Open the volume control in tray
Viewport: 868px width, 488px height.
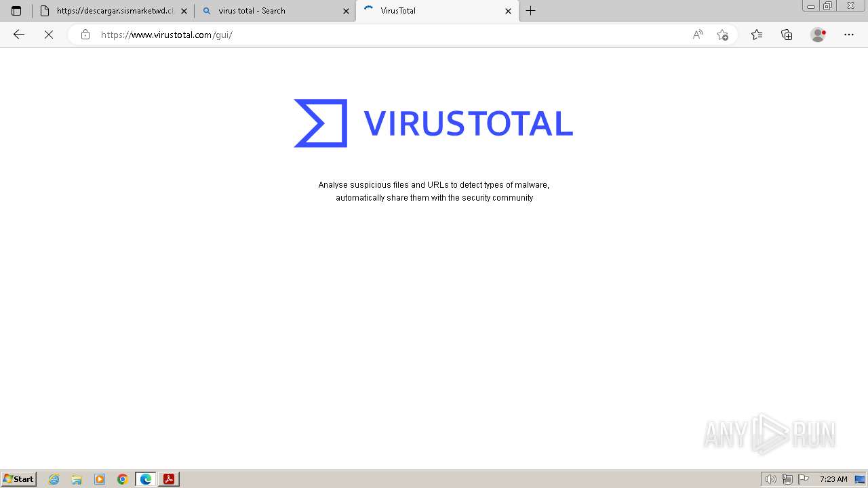[x=770, y=479]
